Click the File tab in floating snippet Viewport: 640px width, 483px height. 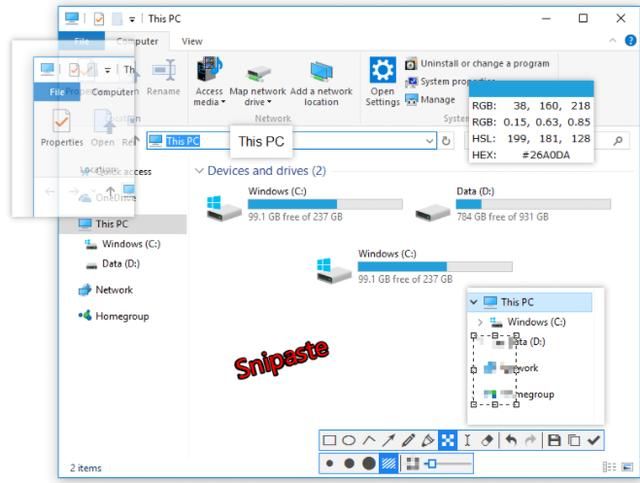tap(57, 92)
